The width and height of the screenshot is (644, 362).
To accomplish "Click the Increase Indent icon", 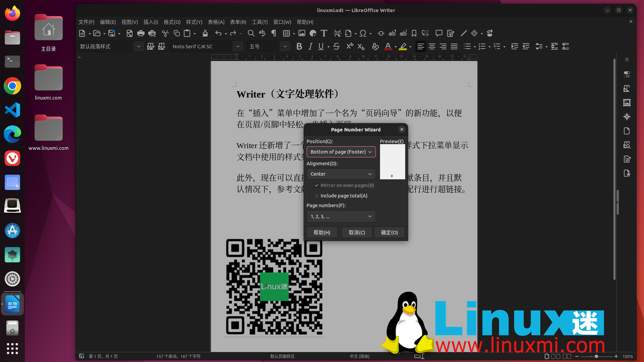I will pos(515,46).
